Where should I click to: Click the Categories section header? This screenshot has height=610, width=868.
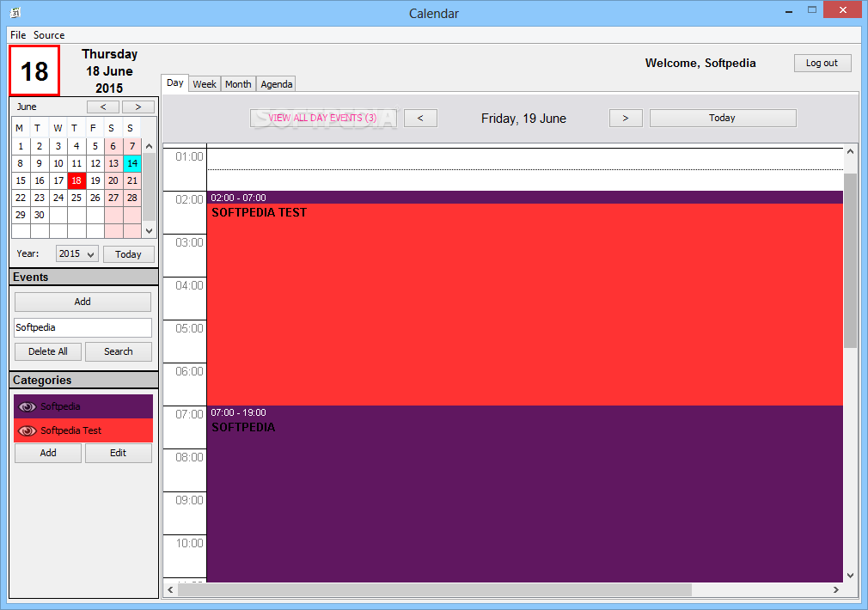coord(83,380)
